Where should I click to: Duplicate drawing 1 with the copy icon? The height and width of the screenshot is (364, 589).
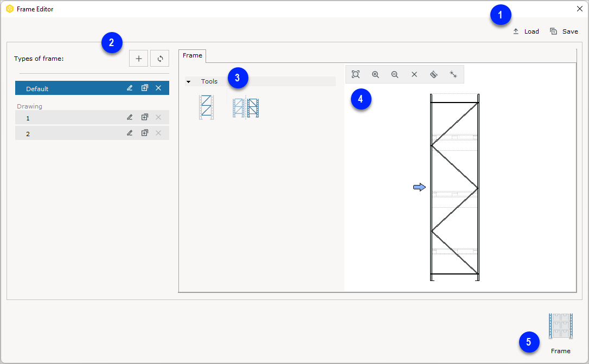pyautogui.click(x=144, y=117)
